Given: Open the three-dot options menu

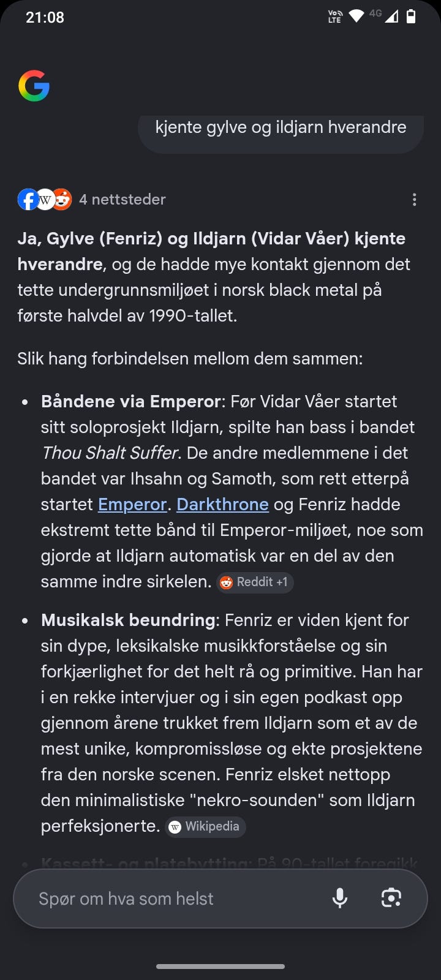Looking at the screenshot, I should coord(415,200).
